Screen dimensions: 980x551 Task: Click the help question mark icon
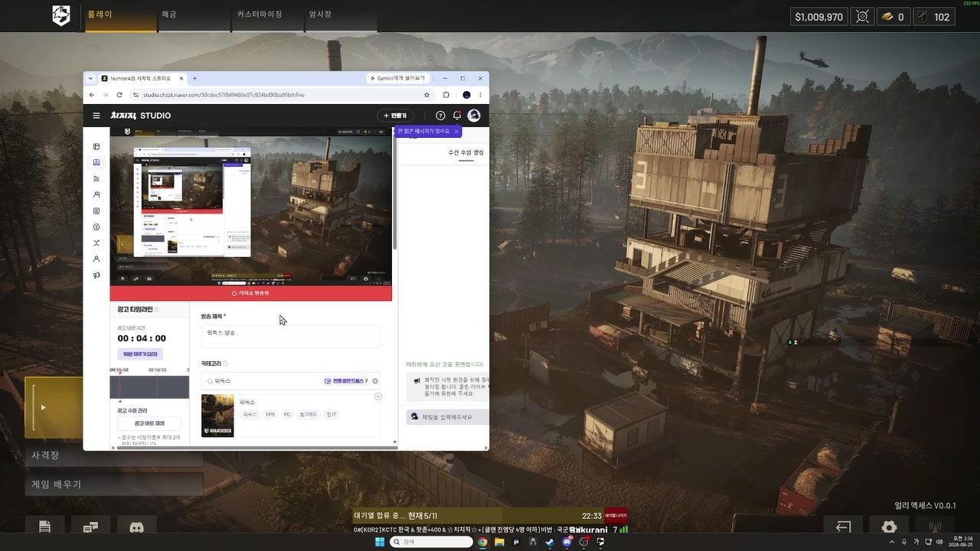tap(440, 116)
